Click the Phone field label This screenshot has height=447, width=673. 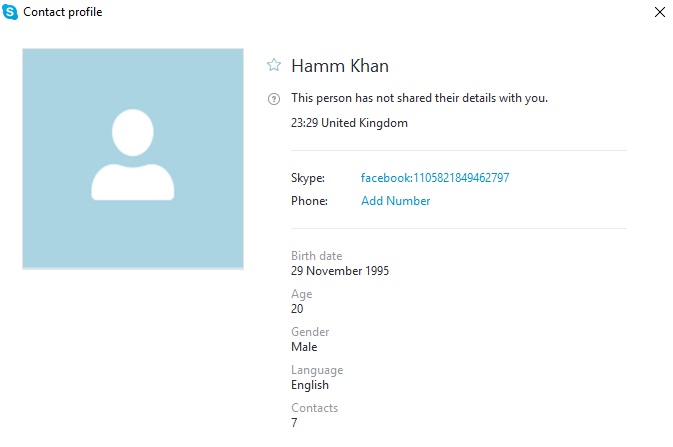(x=309, y=201)
